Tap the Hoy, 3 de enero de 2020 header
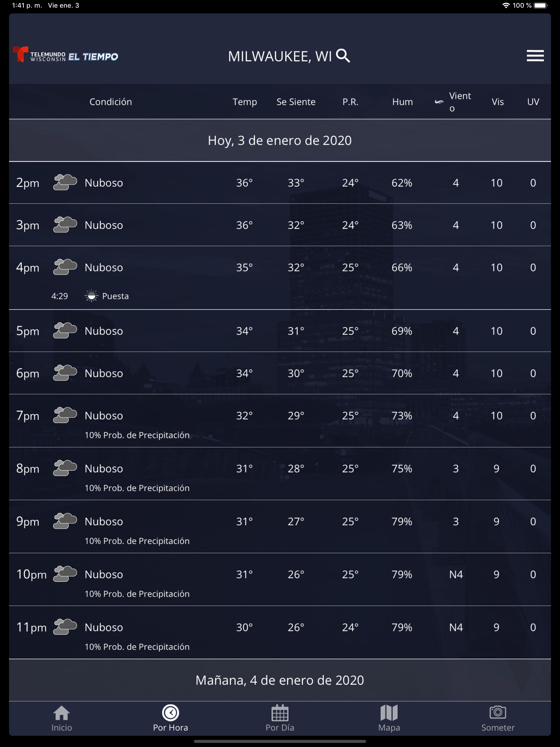The image size is (560, 747). (x=280, y=140)
